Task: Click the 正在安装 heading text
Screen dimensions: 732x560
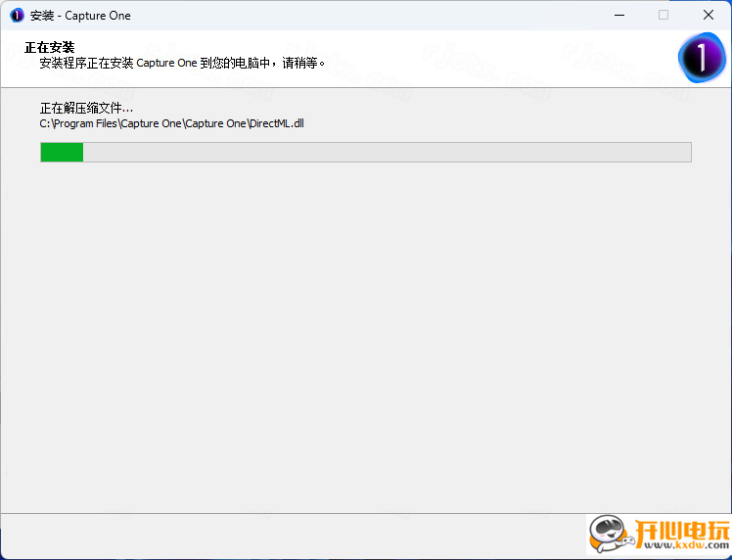Action: tap(50, 47)
